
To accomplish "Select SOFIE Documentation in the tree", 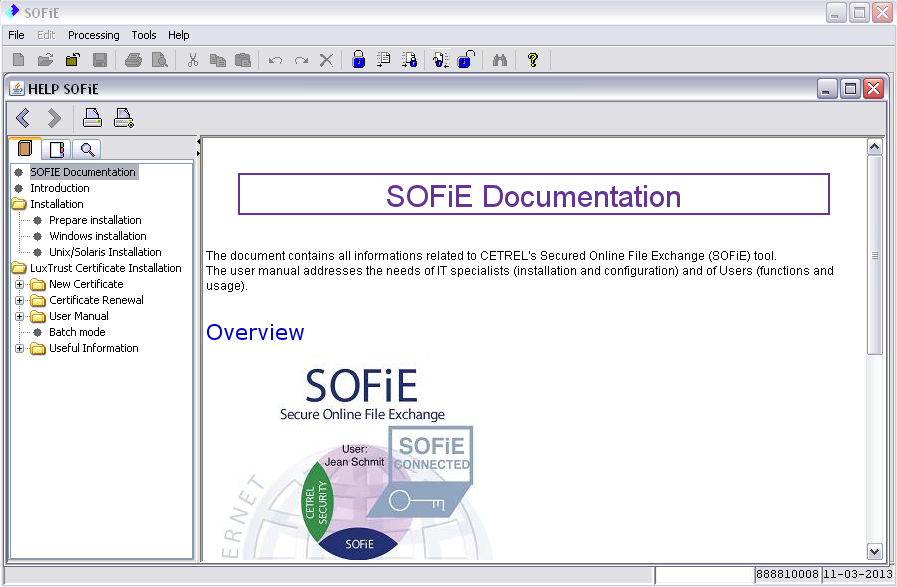I will (x=83, y=172).
